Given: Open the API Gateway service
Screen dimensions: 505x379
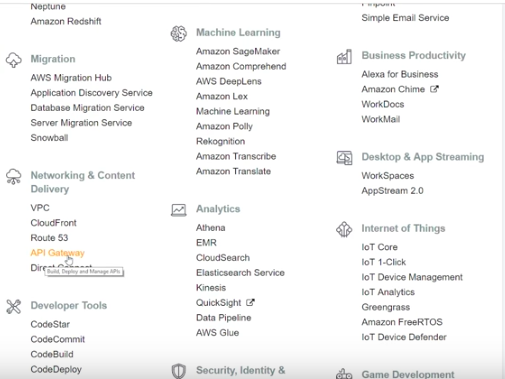Looking at the screenshot, I should click(x=57, y=253).
